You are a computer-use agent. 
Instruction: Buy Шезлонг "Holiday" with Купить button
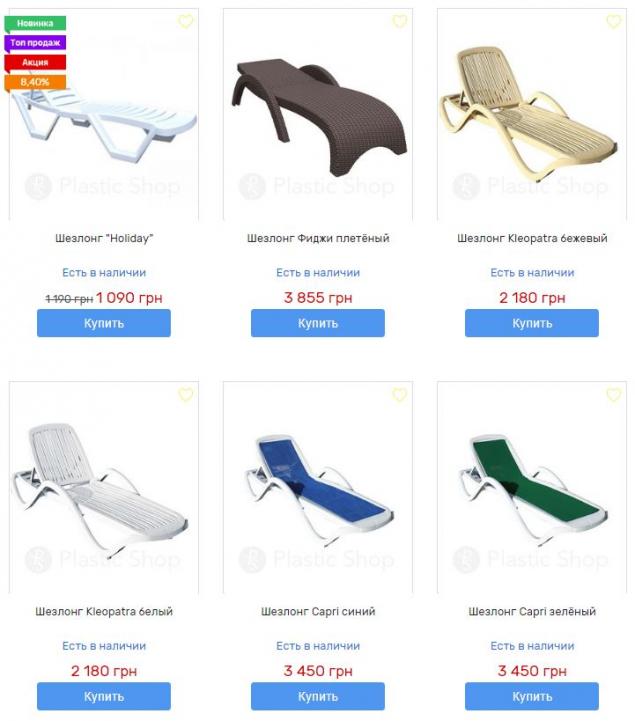tap(104, 323)
